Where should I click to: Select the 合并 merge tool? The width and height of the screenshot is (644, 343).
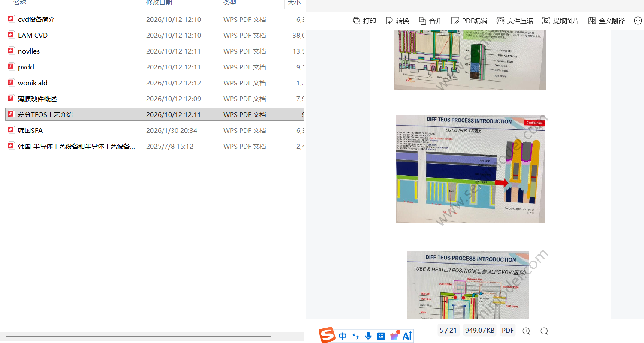point(430,21)
